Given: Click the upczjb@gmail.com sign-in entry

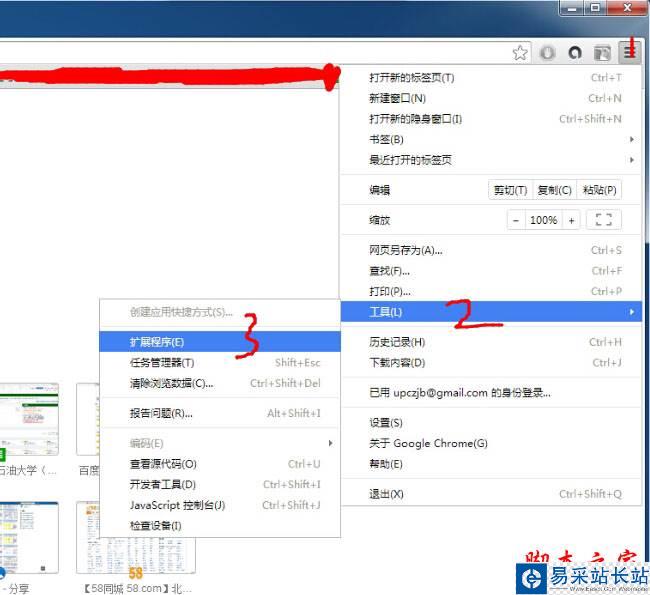Looking at the screenshot, I should click(x=491, y=393).
